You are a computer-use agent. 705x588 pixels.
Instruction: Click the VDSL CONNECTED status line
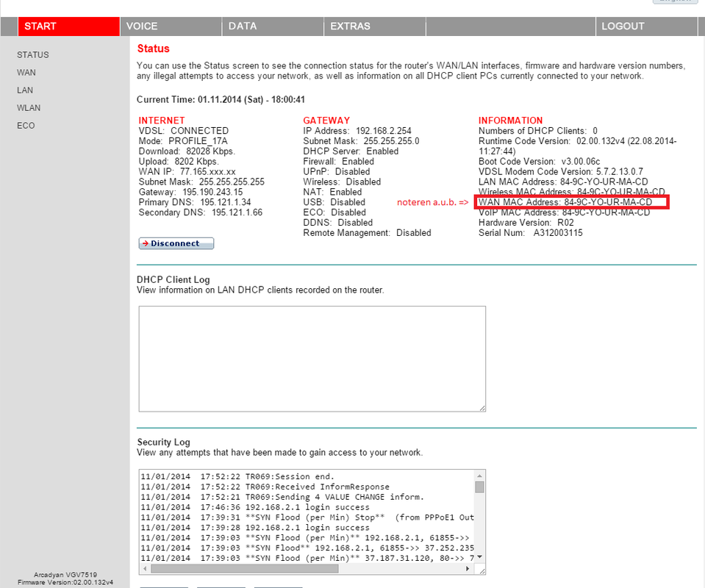tap(184, 131)
